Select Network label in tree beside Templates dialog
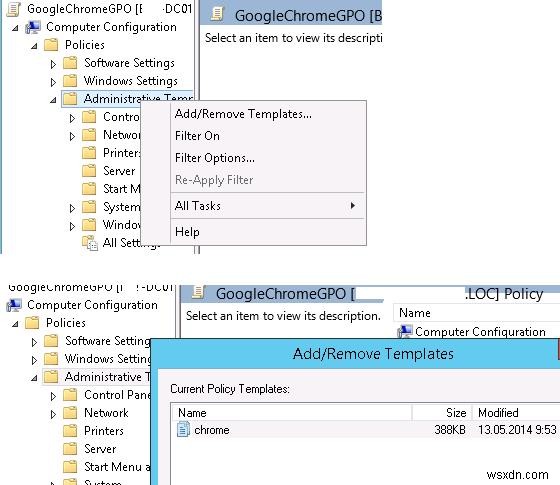Viewport: 560px width, 485px height. (x=106, y=413)
